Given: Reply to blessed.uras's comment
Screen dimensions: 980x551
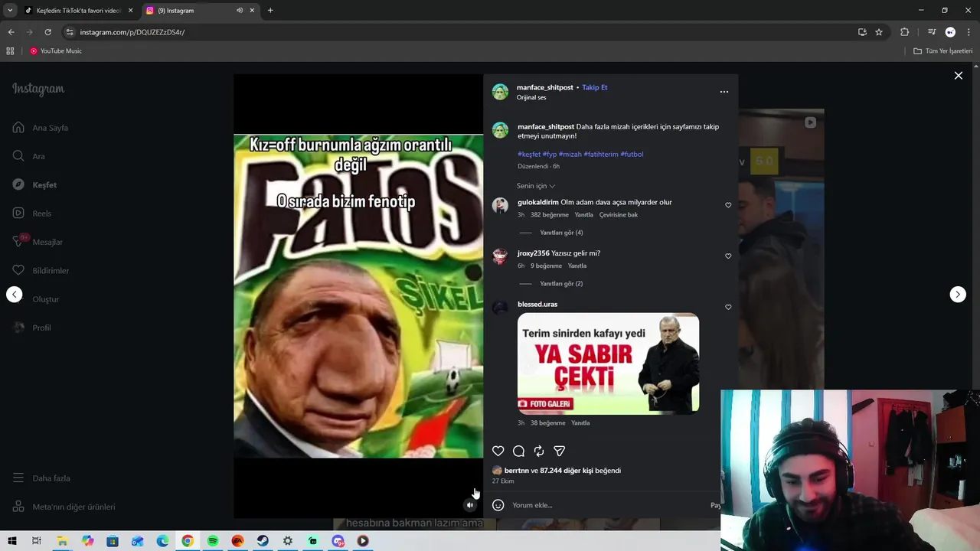Looking at the screenshot, I should (580, 423).
